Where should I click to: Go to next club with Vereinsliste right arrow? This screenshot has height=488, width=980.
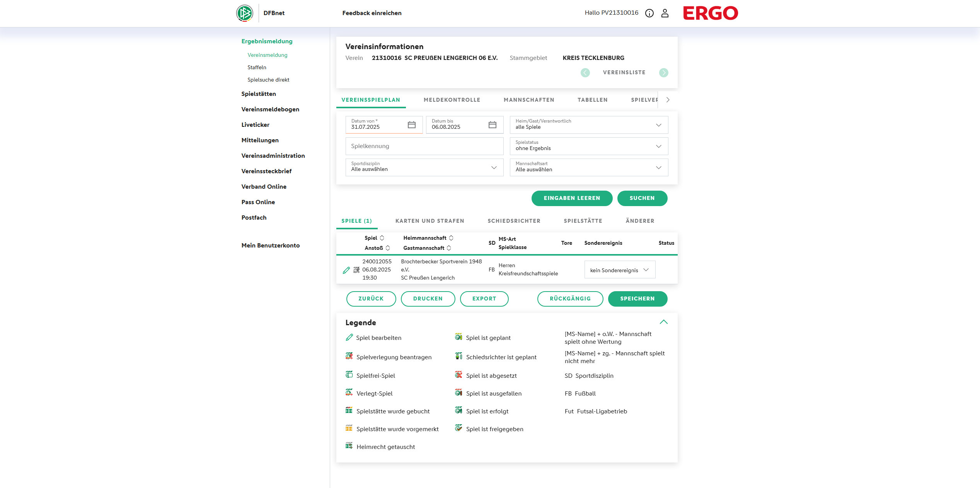tap(663, 73)
